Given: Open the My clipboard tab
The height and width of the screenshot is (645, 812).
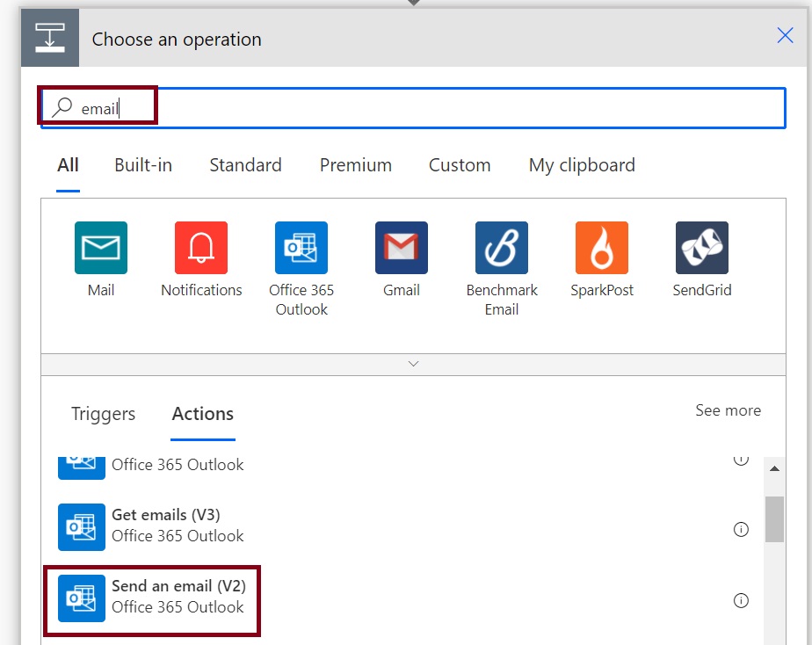Looking at the screenshot, I should pos(582,165).
